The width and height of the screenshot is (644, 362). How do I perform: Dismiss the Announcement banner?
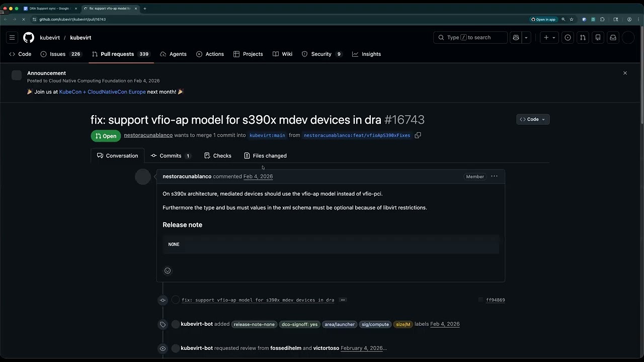tap(625, 73)
